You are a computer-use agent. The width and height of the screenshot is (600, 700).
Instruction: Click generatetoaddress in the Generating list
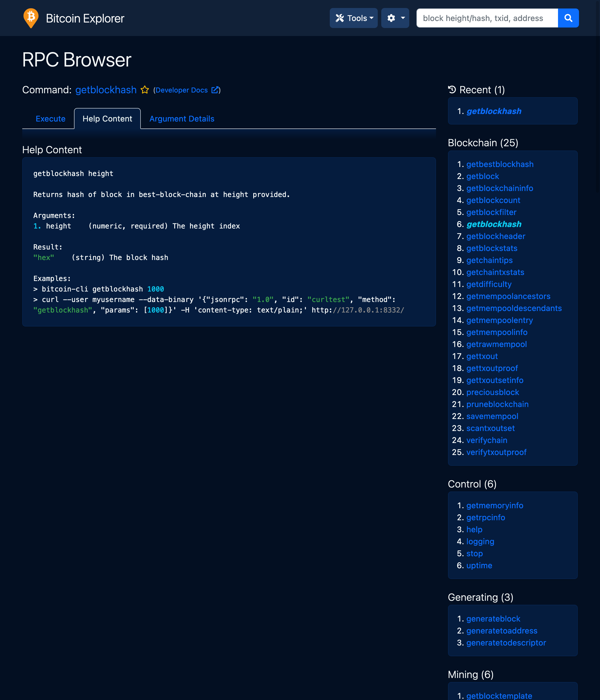click(502, 631)
